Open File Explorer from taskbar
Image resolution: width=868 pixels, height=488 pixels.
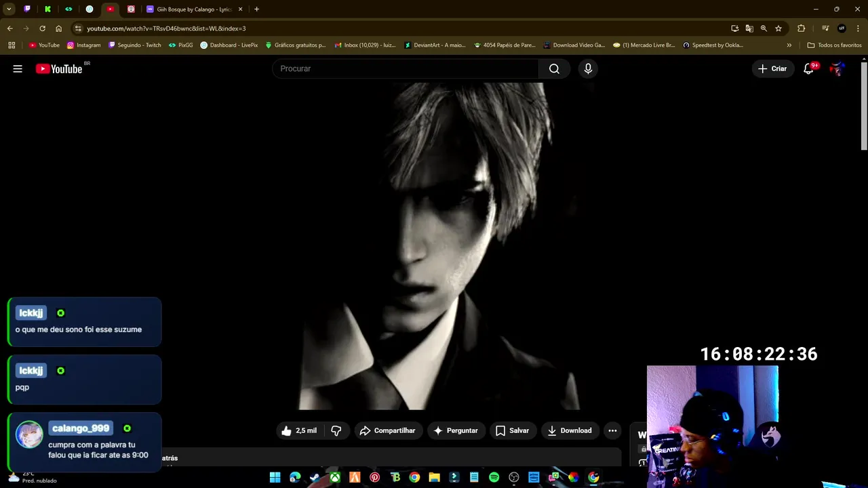coord(434,478)
